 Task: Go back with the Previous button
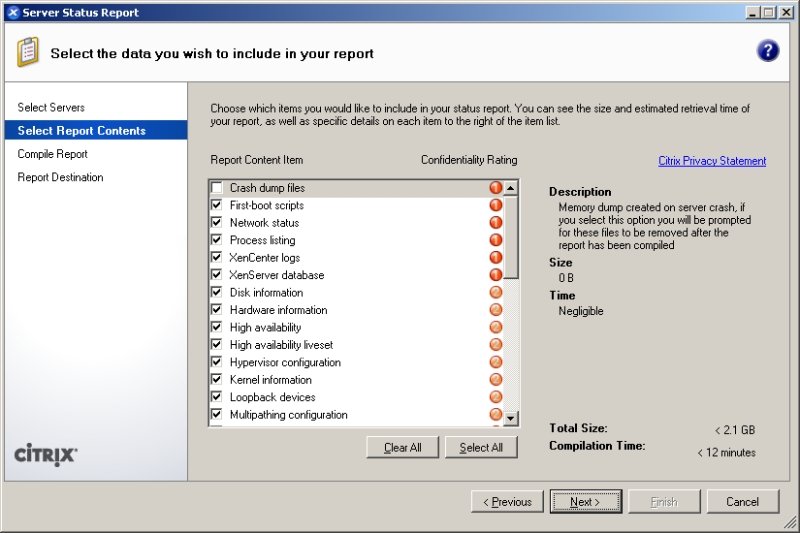[x=507, y=502]
